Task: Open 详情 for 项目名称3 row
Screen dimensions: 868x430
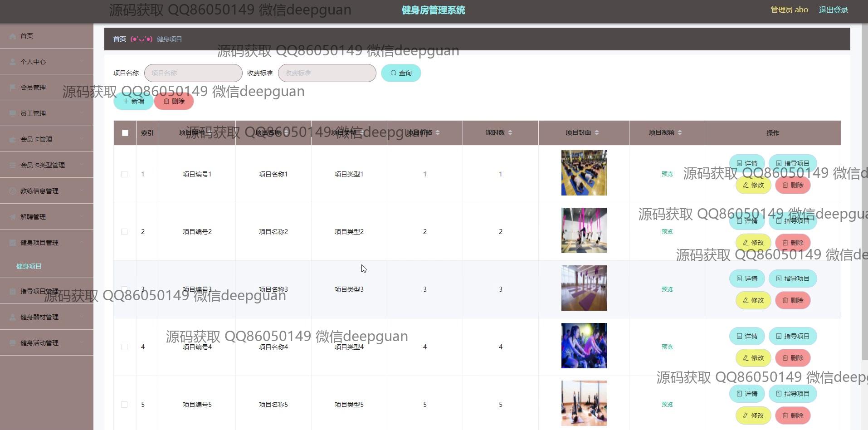Action: tap(747, 279)
